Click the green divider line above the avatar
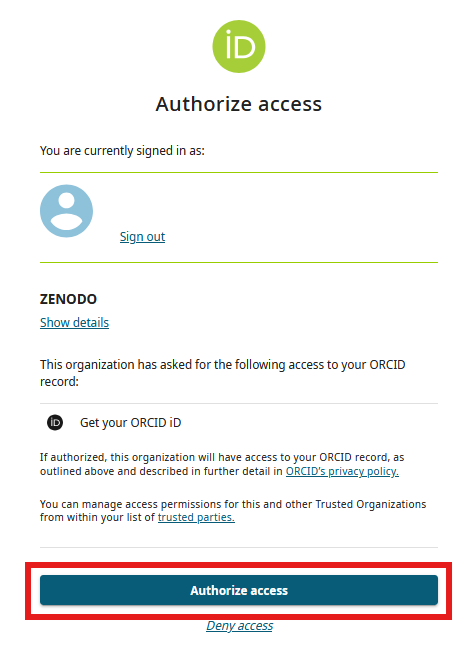The height and width of the screenshot is (663, 470). tap(239, 173)
